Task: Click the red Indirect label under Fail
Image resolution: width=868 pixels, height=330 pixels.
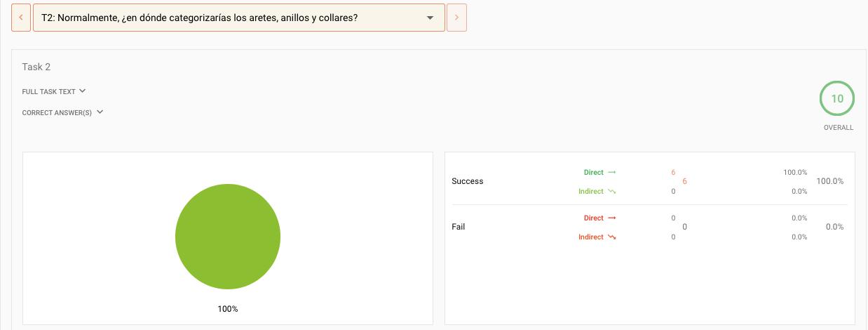Action: click(x=591, y=237)
